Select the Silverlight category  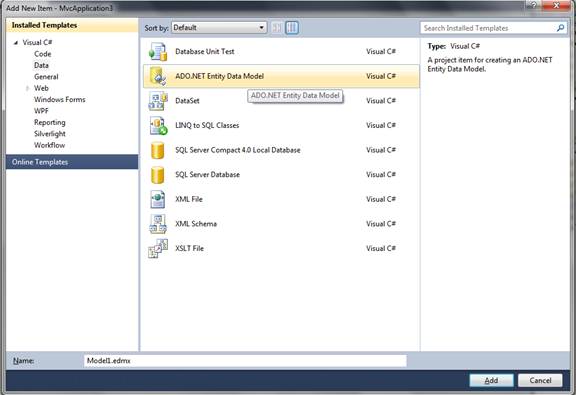[50, 134]
